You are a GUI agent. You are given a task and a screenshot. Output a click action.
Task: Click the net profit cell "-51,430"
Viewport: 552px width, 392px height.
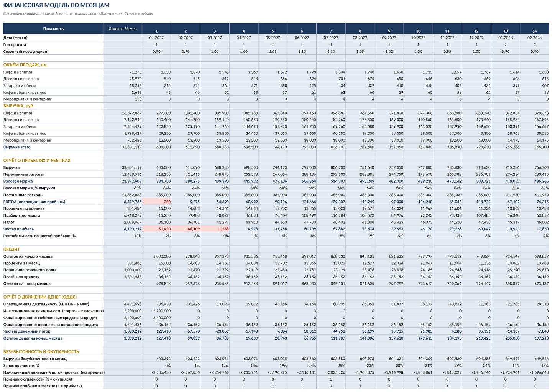[157, 229]
